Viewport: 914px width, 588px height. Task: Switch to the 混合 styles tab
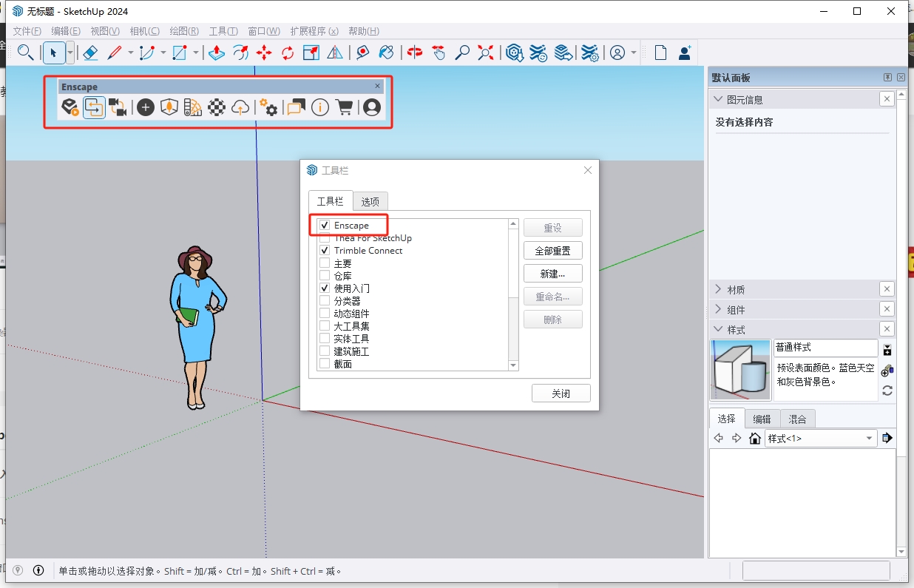coord(797,419)
